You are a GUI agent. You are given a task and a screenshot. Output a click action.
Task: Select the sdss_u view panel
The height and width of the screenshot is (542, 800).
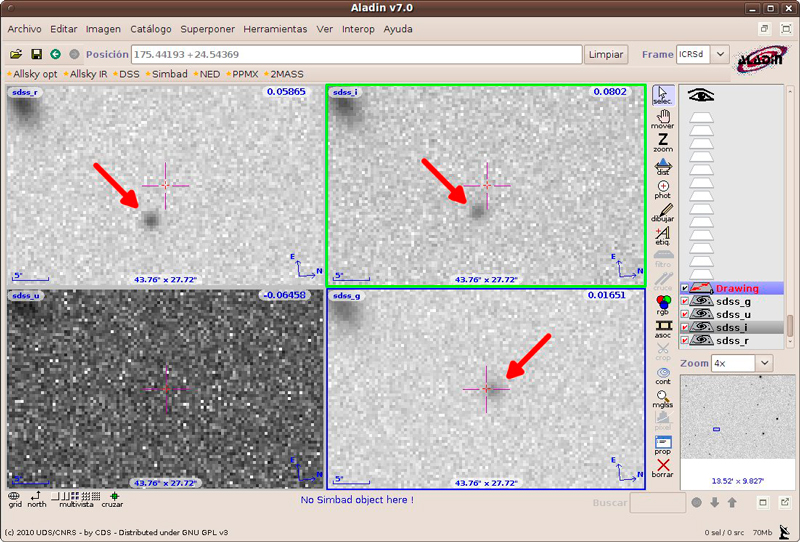click(x=165, y=389)
